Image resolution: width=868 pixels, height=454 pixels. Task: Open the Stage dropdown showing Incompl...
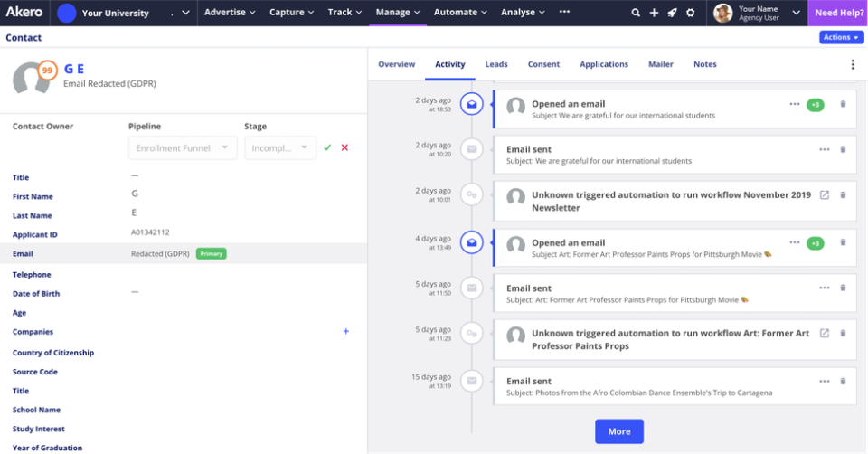pos(280,147)
